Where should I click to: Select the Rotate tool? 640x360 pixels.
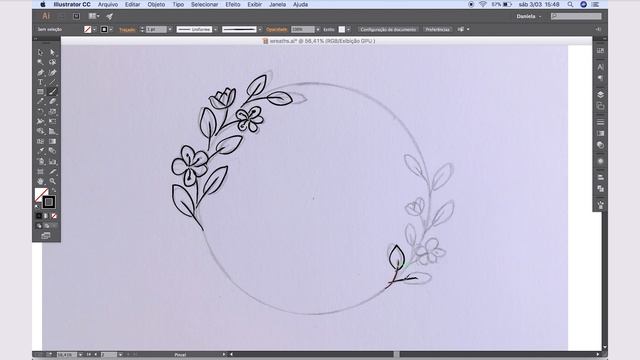pos(40,111)
